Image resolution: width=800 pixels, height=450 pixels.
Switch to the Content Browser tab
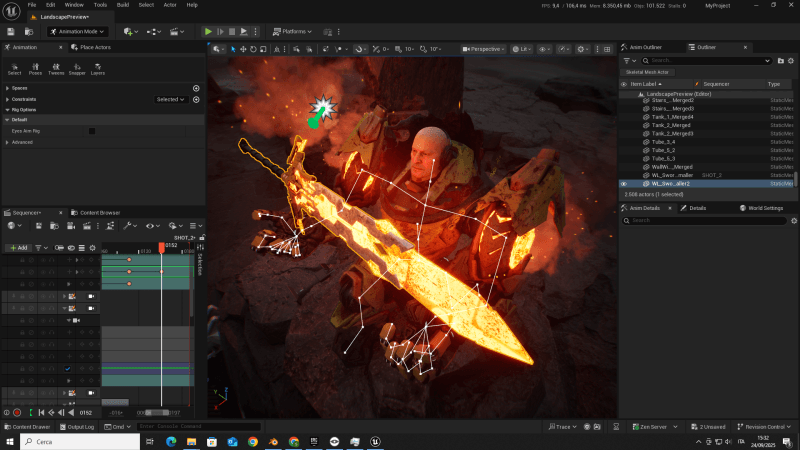(99, 212)
